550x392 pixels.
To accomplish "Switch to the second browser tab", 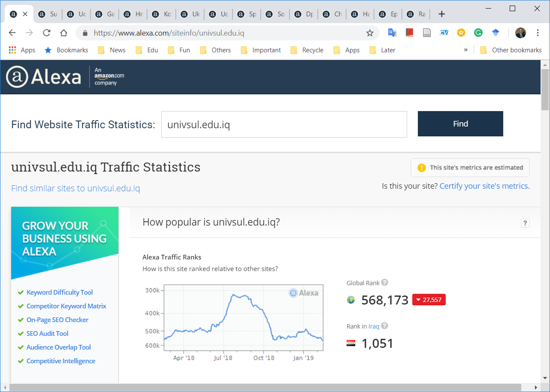I will (x=48, y=14).
